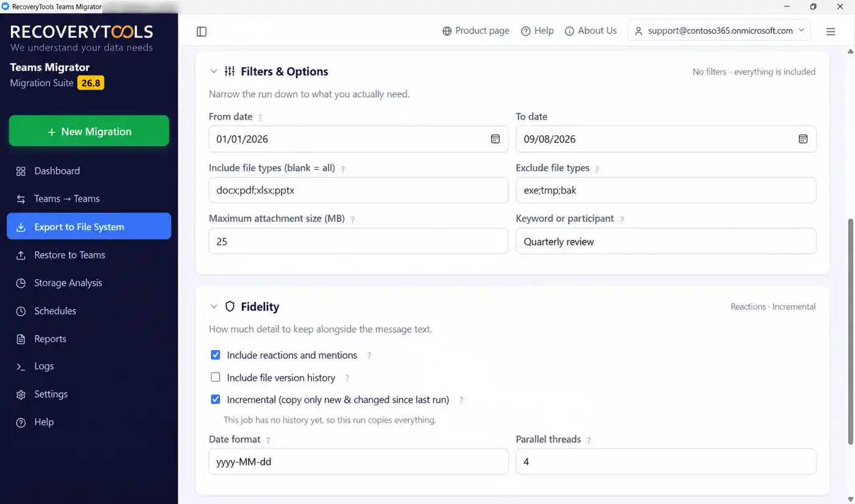The height and width of the screenshot is (504, 855).
Task: Open the account dropdown support@contoso365
Action: point(719,31)
